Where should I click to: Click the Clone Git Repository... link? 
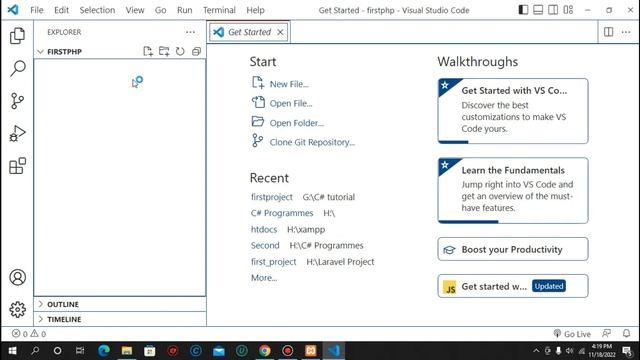312,142
